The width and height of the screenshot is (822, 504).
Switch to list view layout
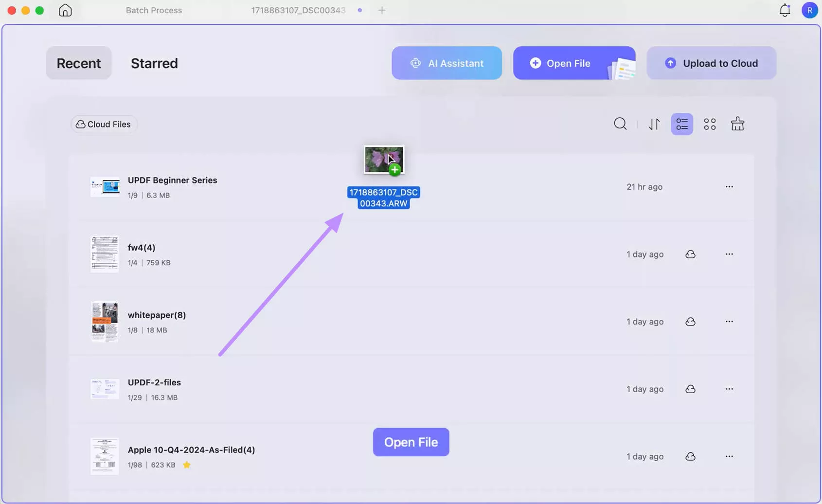tap(682, 124)
